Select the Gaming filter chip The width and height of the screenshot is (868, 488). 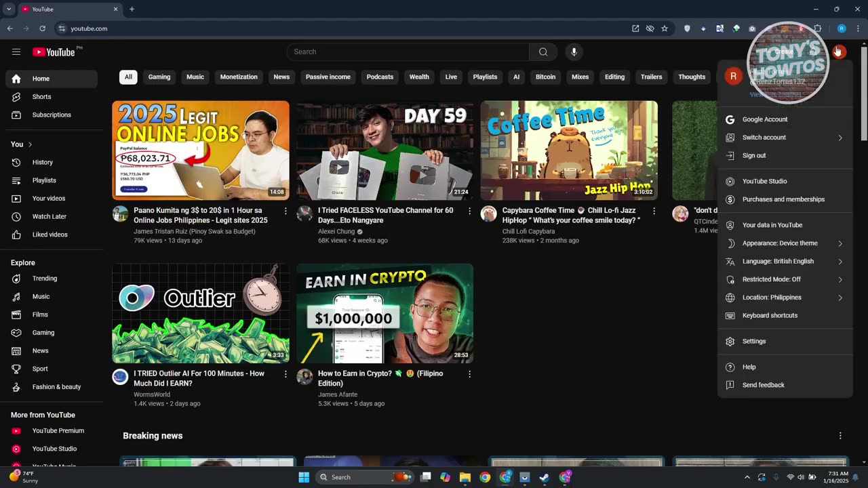click(159, 77)
